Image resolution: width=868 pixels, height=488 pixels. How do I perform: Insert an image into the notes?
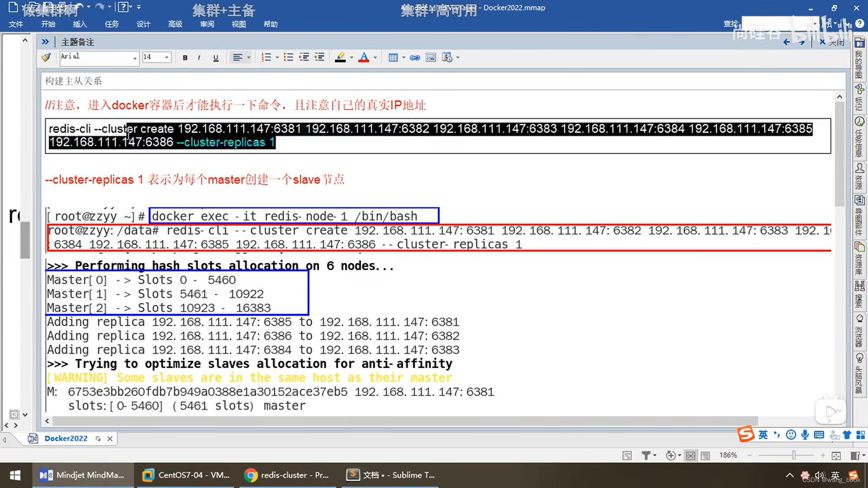point(431,57)
